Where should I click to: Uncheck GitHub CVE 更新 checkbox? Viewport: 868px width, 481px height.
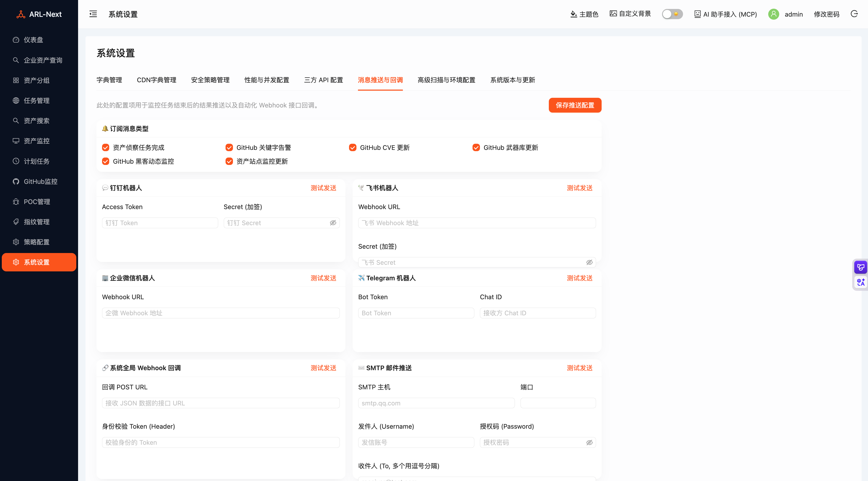[352, 148]
